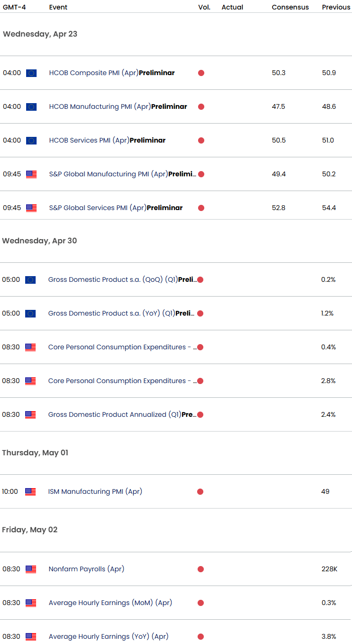Click the previous value 228K for Nonfarm Payrolls
Viewport: 352px width, 644px height.
(329, 569)
